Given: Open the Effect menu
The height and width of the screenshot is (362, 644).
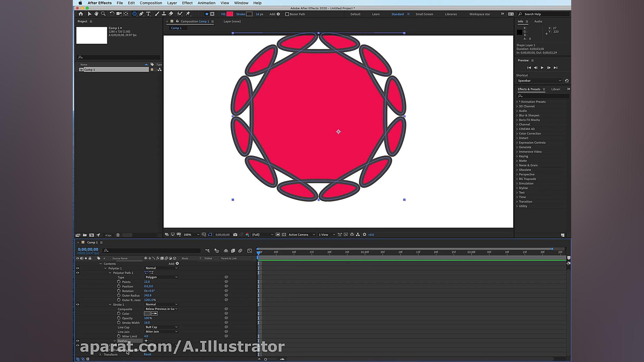Looking at the screenshot, I should point(187,3).
